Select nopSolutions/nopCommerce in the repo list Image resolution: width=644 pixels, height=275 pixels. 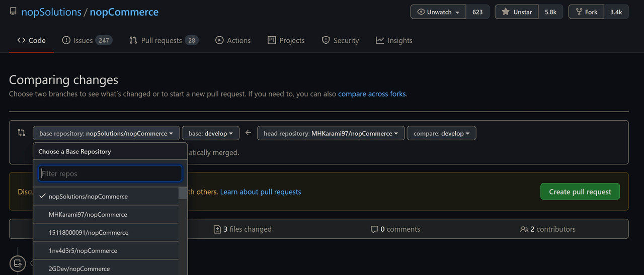(x=106, y=196)
